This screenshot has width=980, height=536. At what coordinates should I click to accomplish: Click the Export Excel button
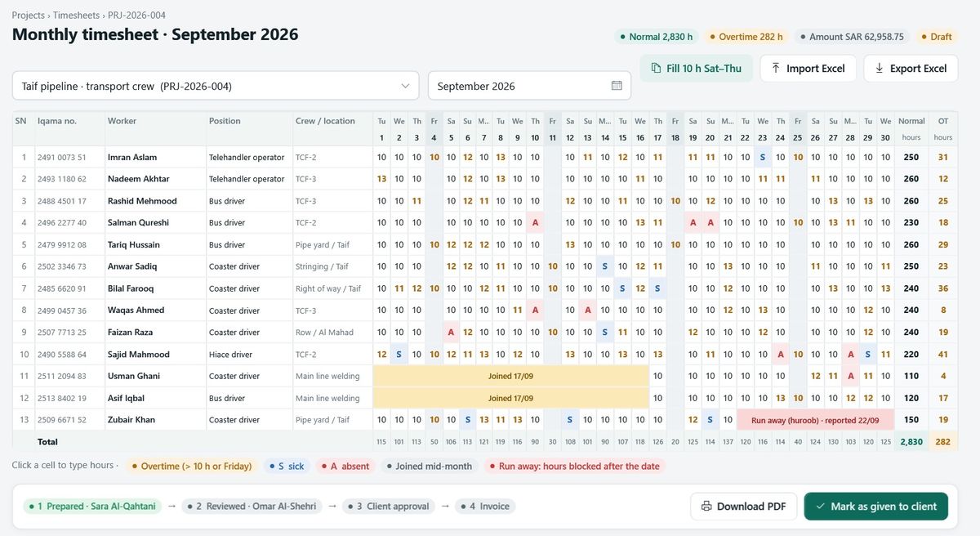click(x=911, y=69)
